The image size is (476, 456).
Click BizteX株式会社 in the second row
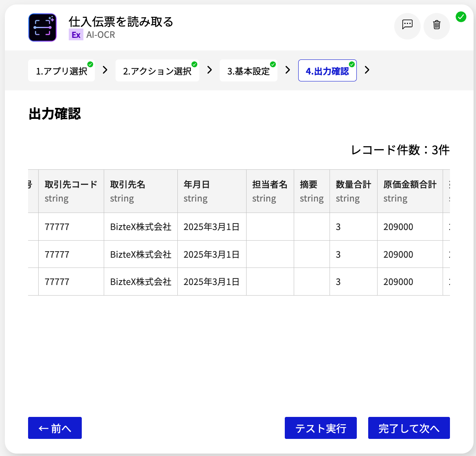(x=141, y=254)
